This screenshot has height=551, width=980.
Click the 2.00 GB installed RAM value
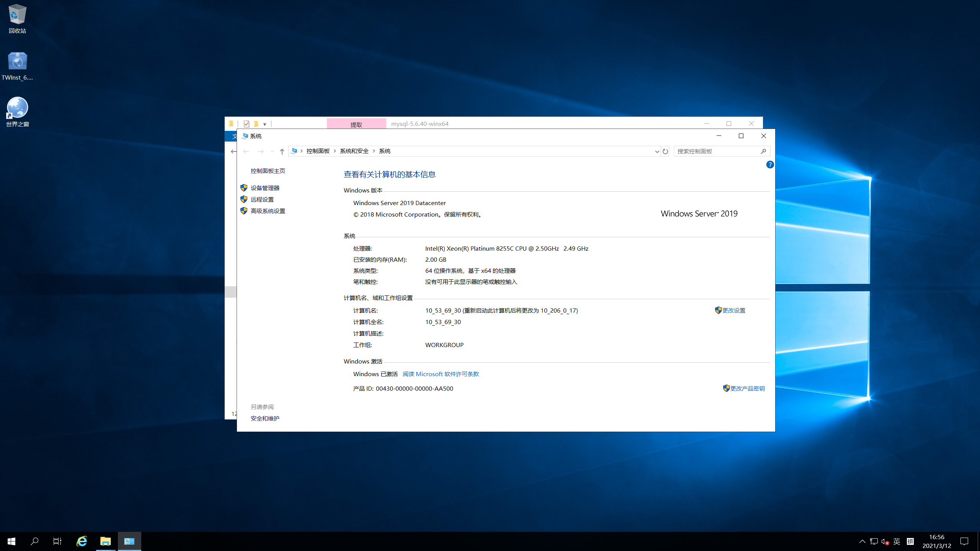point(435,259)
